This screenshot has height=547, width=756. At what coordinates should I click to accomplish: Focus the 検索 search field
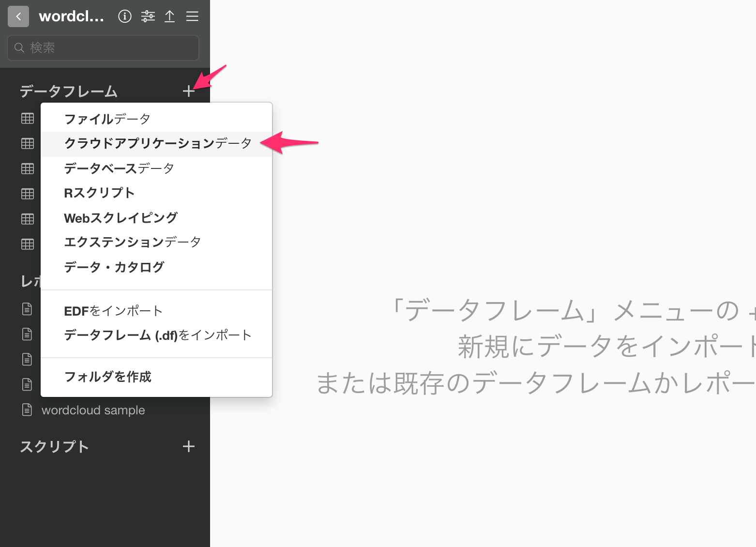pos(103,47)
